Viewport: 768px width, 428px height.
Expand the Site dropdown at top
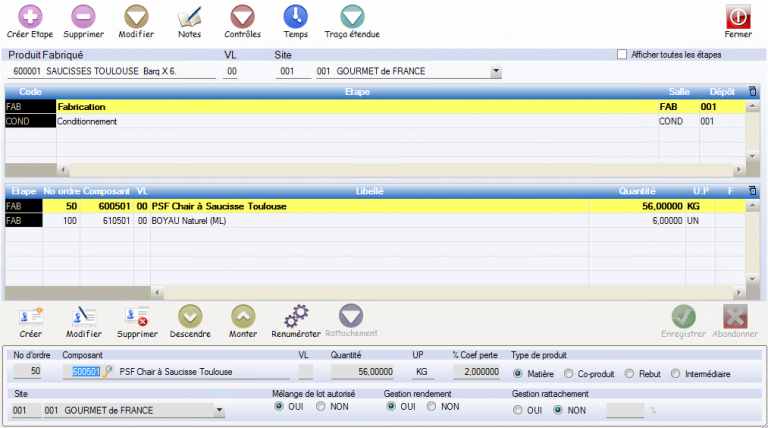tap(496, 72)
